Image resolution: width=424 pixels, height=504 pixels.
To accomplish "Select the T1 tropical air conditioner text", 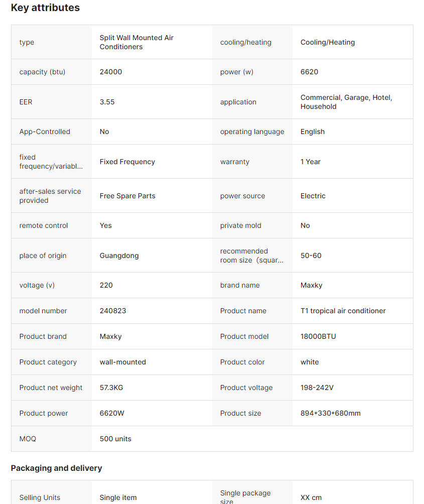I will coord(343,311).
